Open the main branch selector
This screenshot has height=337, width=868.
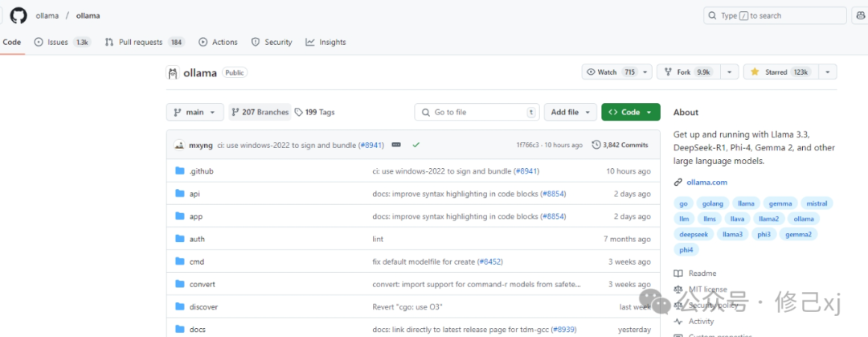[x=194, y=112]
